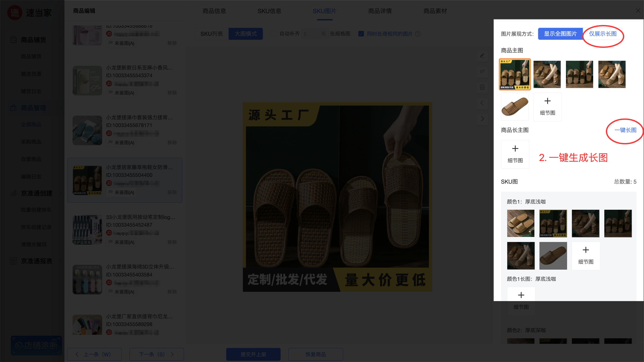Screen dimensions: 644x362
Task: Select the single slipper main image thumbnail
Action: coord(515,107)
